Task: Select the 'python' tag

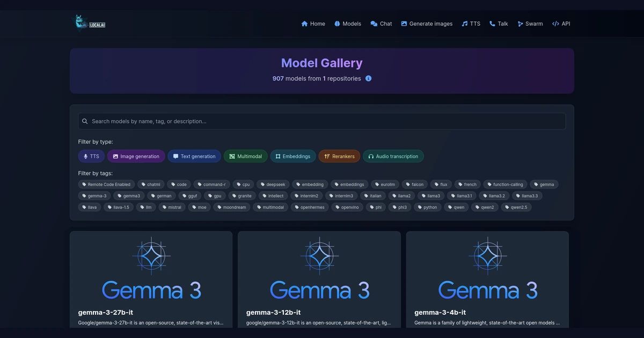Action: tap(427, 207)
